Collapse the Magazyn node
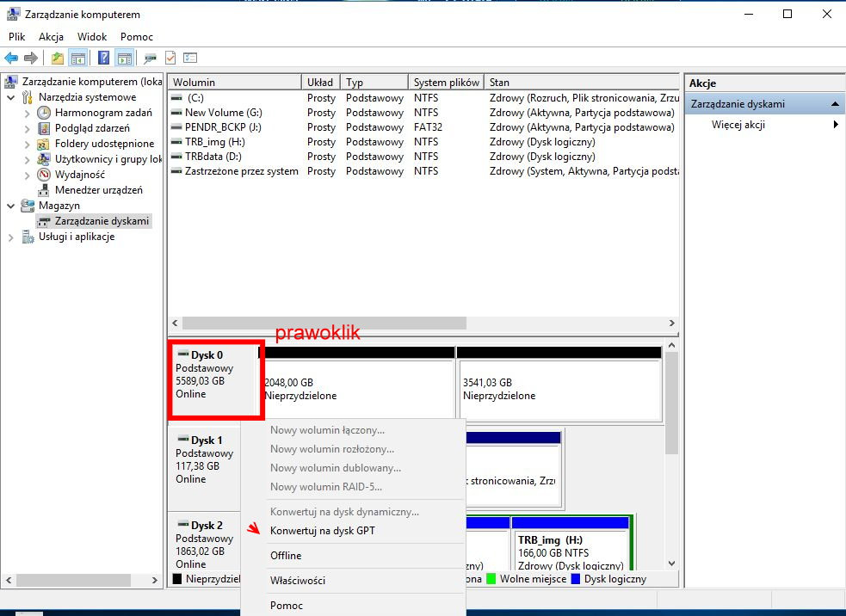The image size is (846, 616). 11,206
